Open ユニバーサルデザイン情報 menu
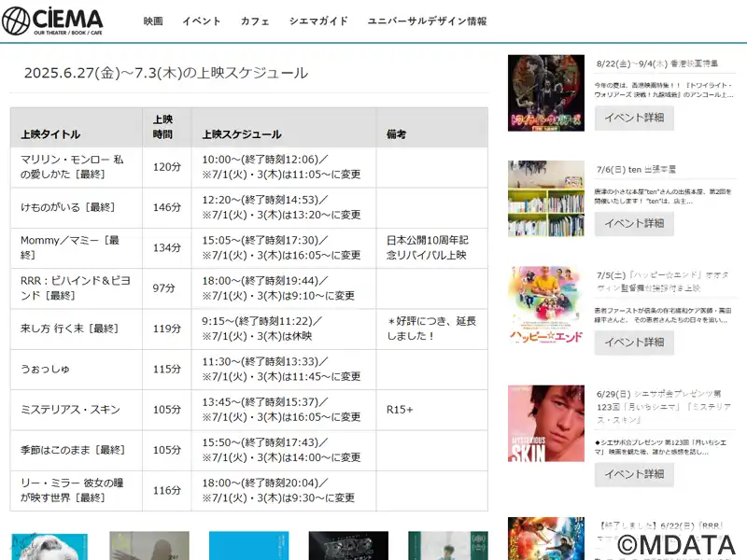The height and width of the screenshot is (560, 747). point(427,21)
